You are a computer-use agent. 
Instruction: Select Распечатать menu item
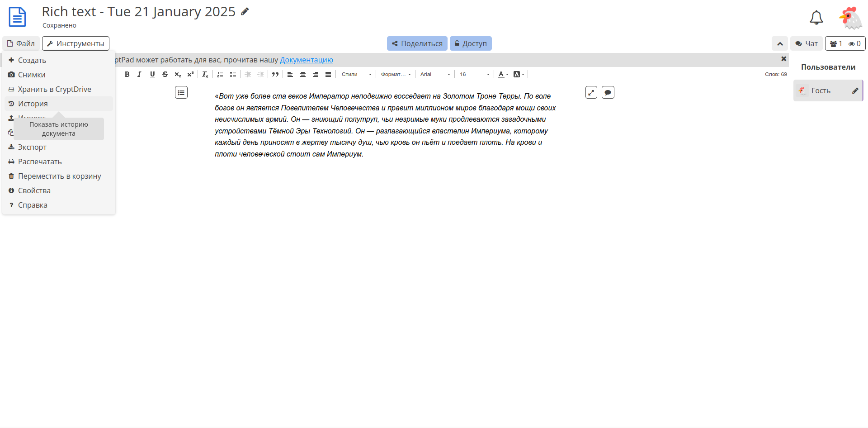click(x=59, y=162)
